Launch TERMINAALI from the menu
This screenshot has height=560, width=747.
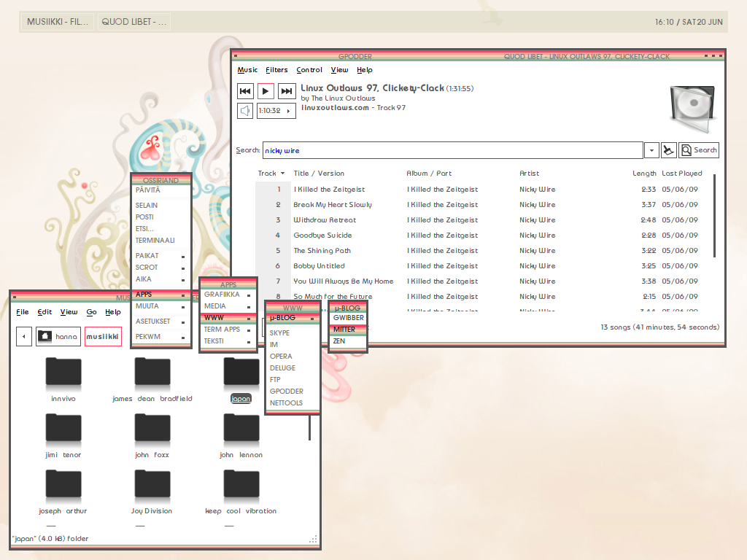[161, 241]
